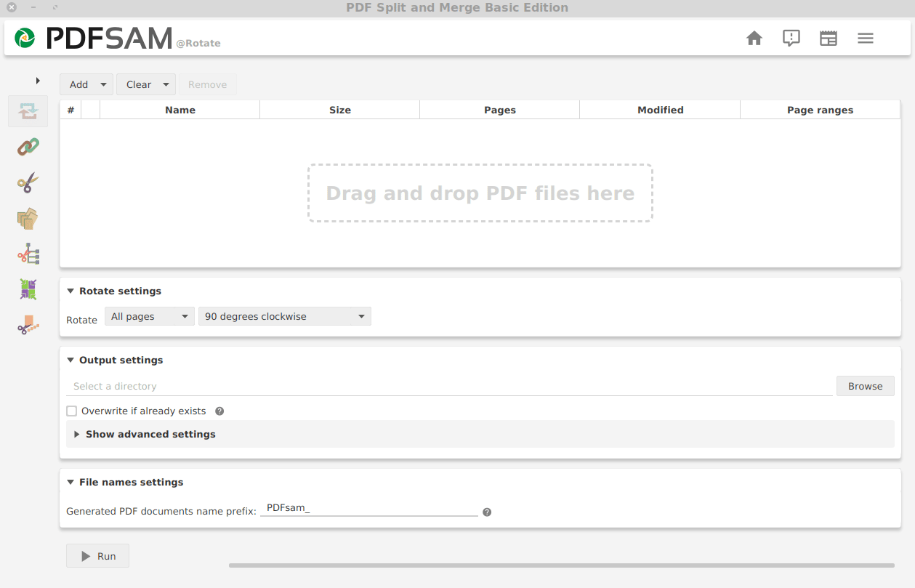Expand 'Show advanced settings' section
Screen dimensions: 915x588
click(x=150, y=435)
